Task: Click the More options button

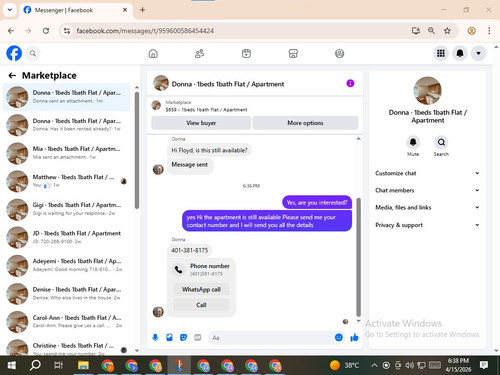Action: click(305, 123)
